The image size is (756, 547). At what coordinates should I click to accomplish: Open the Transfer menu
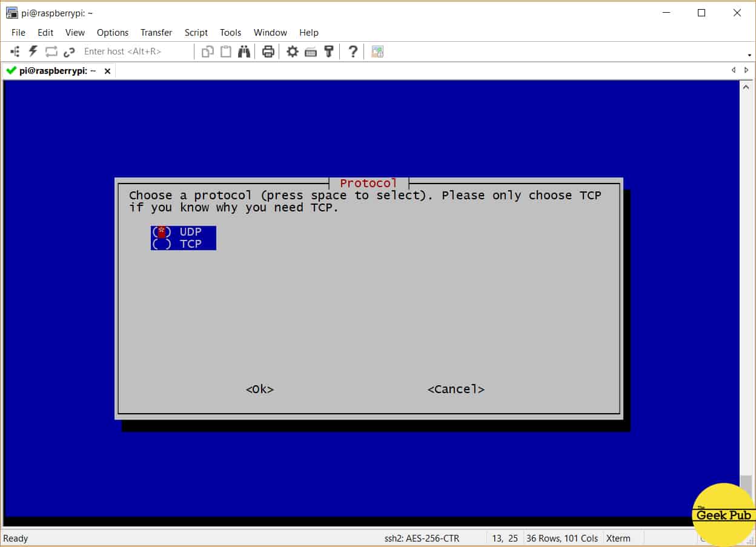(x=156, y=33)
